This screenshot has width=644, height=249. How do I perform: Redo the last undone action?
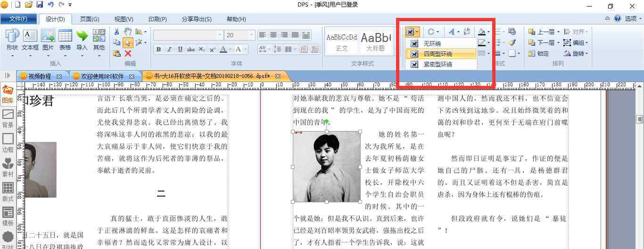coord(61,5)
